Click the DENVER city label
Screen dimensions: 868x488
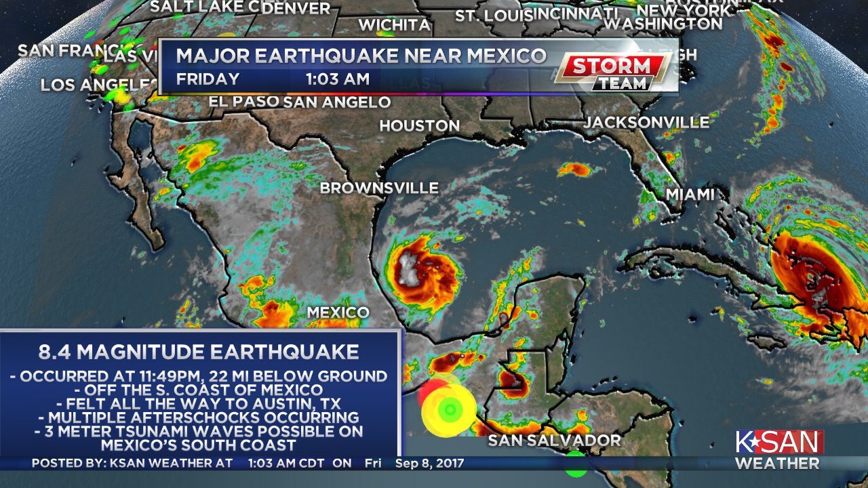[296, 8]
